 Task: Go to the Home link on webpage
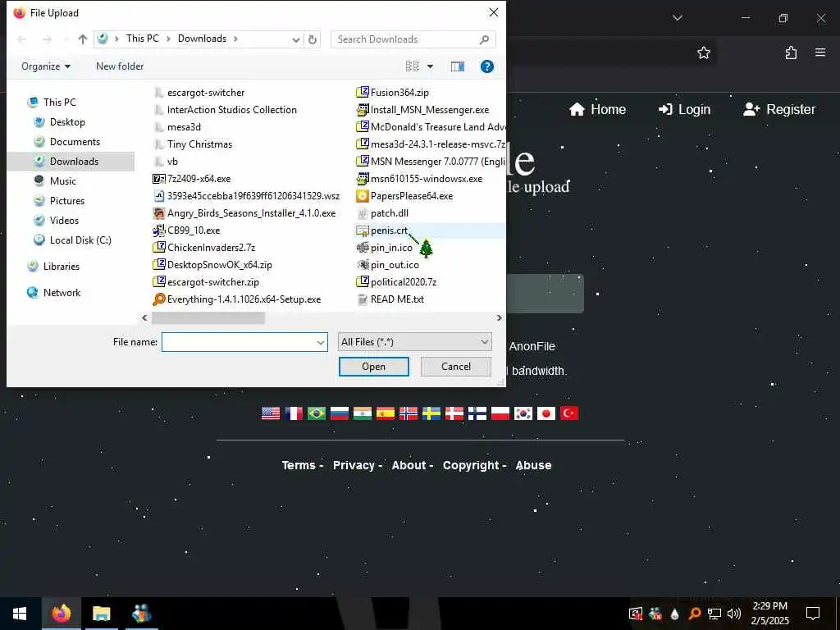click(597, 109)
